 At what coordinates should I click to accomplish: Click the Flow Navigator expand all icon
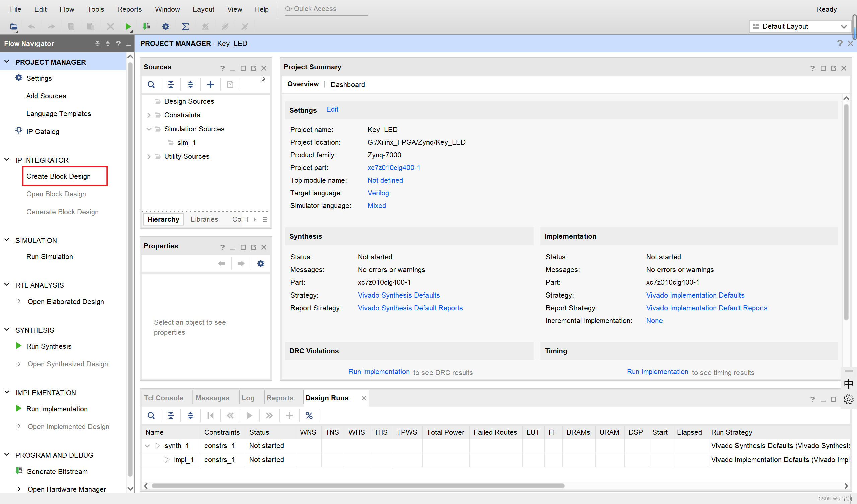tap(108, 44)
